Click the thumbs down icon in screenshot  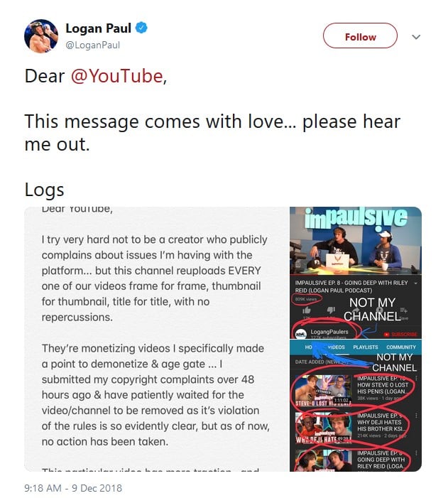click(331, 310)
